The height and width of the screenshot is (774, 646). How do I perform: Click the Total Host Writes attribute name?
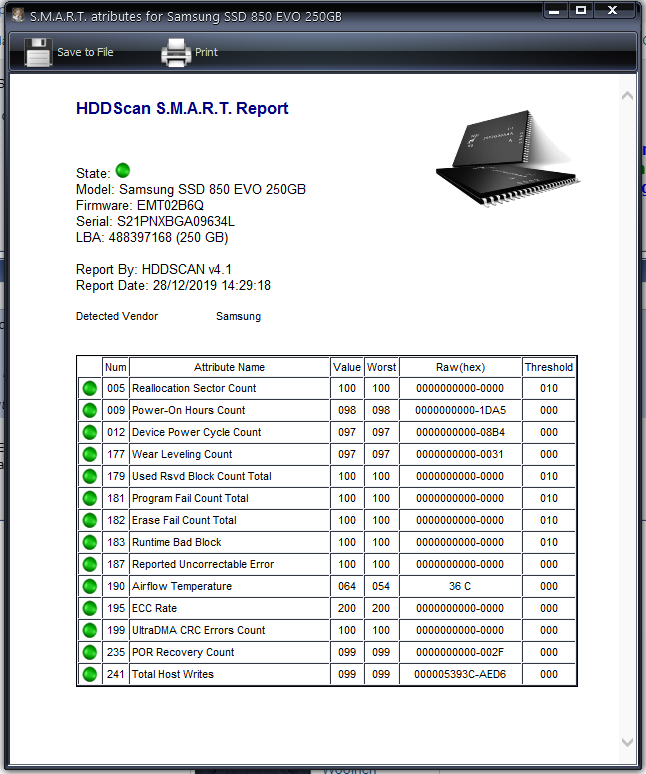(173, 674)
